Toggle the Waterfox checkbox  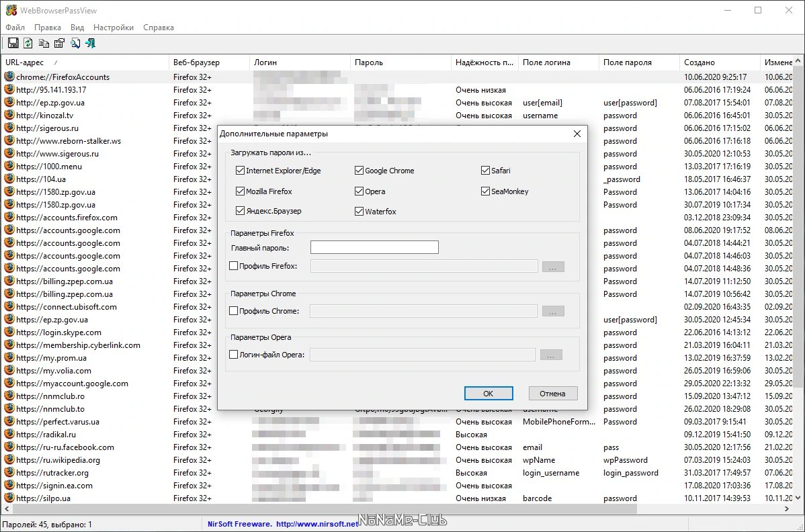pos(359,212)
